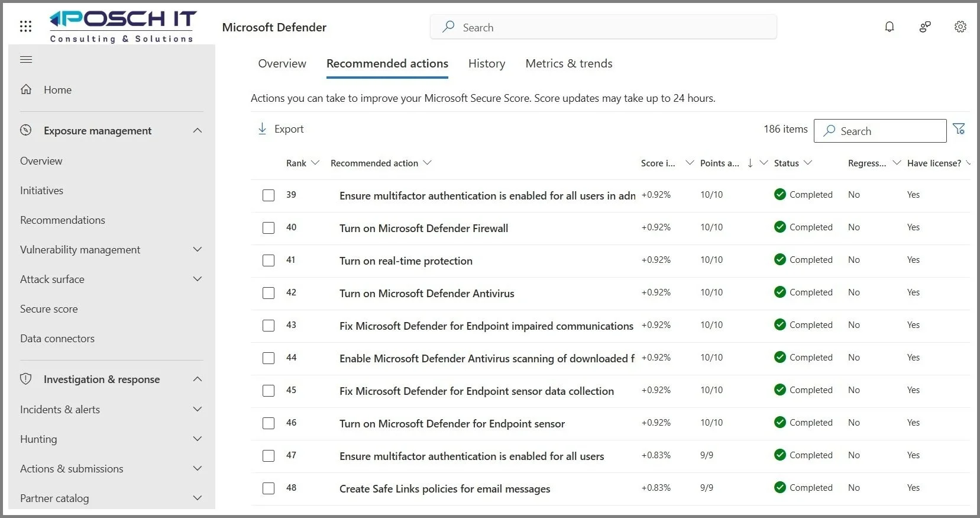Open the filter funnel icon

[959, 128]
